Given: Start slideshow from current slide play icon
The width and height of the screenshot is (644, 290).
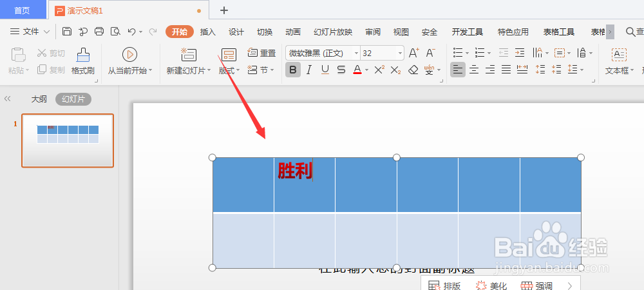Looking at the screenshot, I should [130, 55].
